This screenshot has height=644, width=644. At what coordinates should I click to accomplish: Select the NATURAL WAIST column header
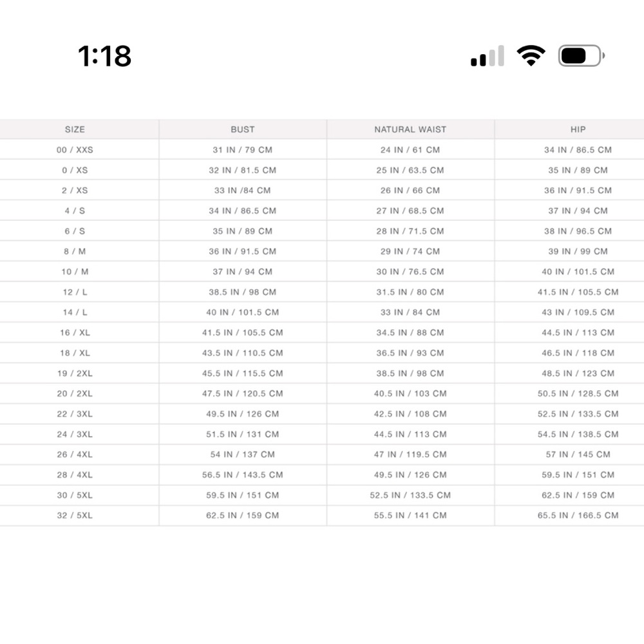410,129
